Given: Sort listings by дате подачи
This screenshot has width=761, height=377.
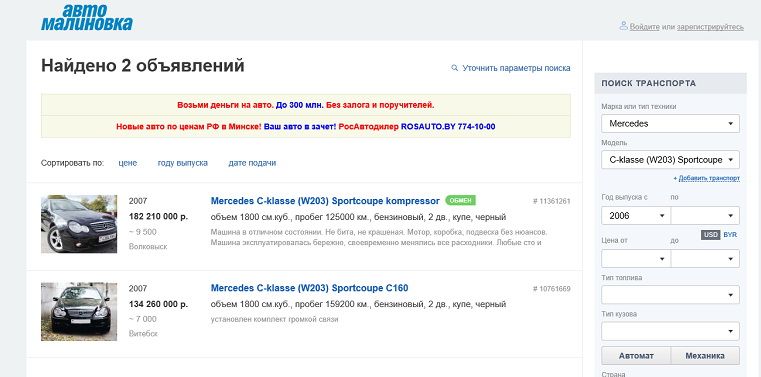Looking at the screenshot, I should click(252, 163).
